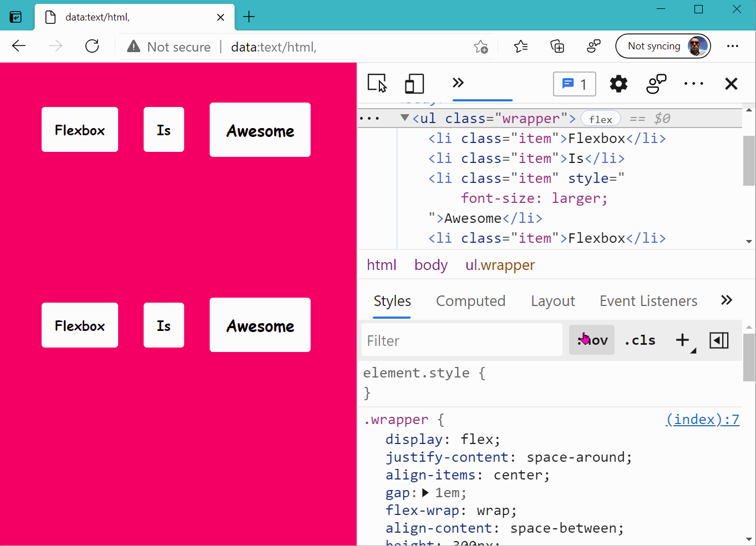Switch to the Layout tab
The width and height of the screenshot is (756, 546).
(x=552, y=301)
